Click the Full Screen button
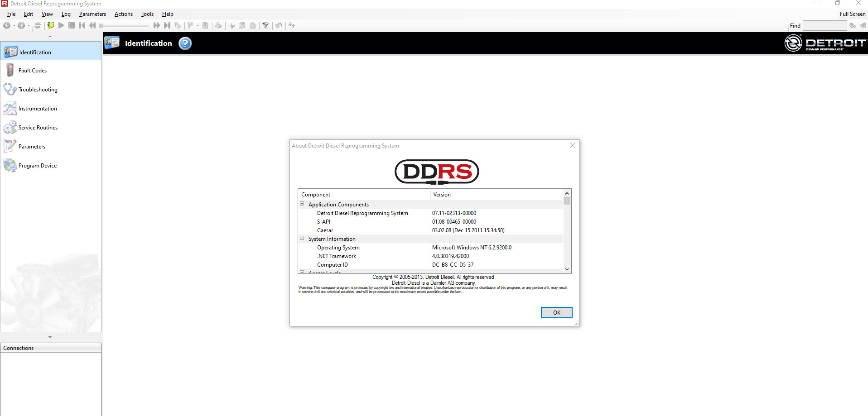The image size is (868, 416). [x=852, y=14]
